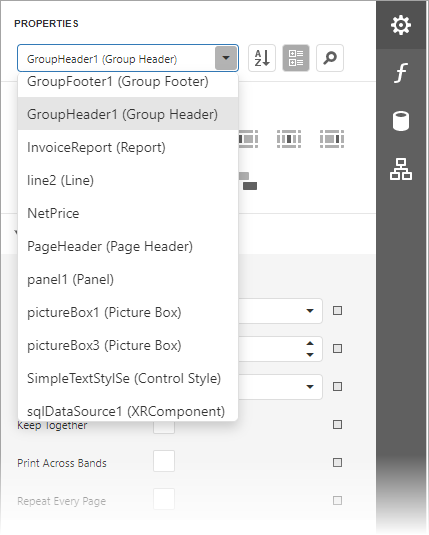
Task: Click the Repeat Every Page label
Action: [61, 501]
